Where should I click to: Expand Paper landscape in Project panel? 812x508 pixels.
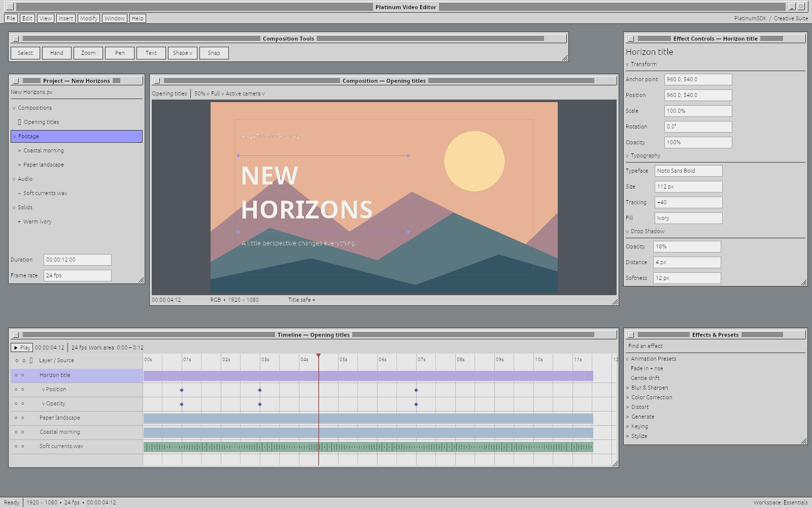point(19,165)
